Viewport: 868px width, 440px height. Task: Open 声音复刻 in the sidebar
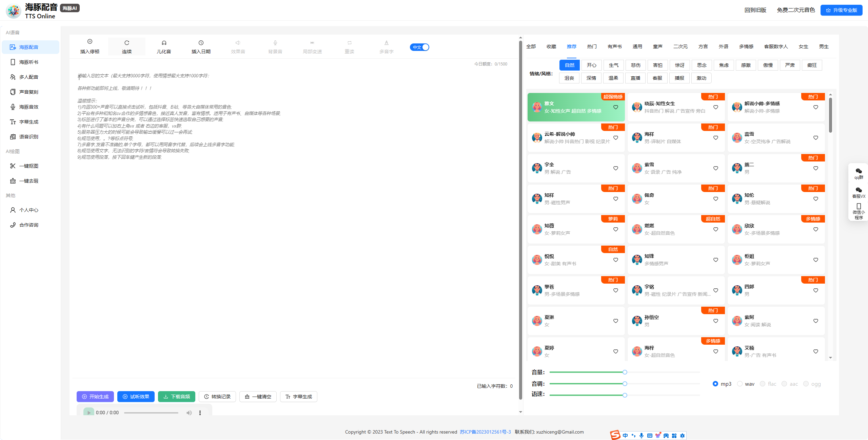29,92
